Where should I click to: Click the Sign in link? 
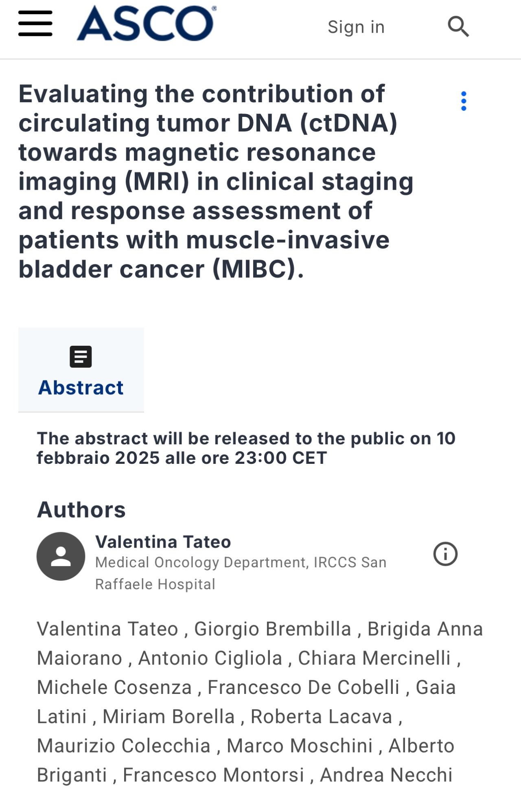tap(356, 27)
